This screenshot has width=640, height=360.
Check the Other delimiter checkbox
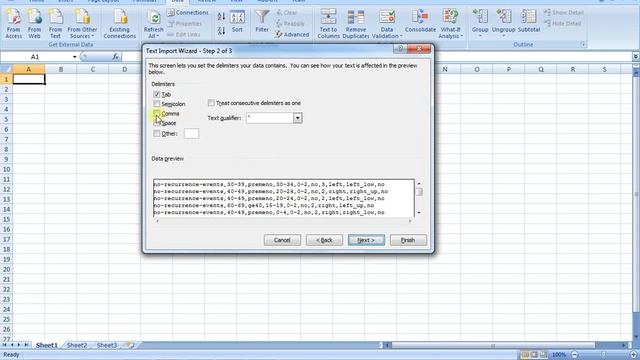point(157,133)
